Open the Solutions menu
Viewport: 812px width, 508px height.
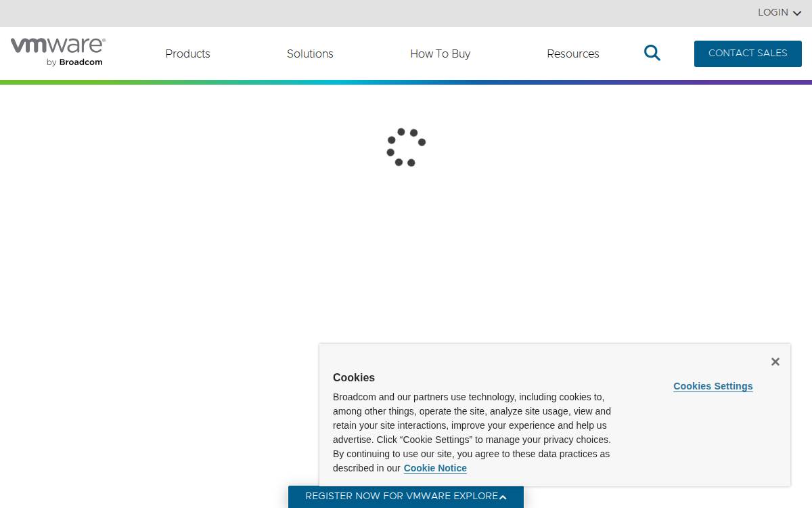[310, 54]
